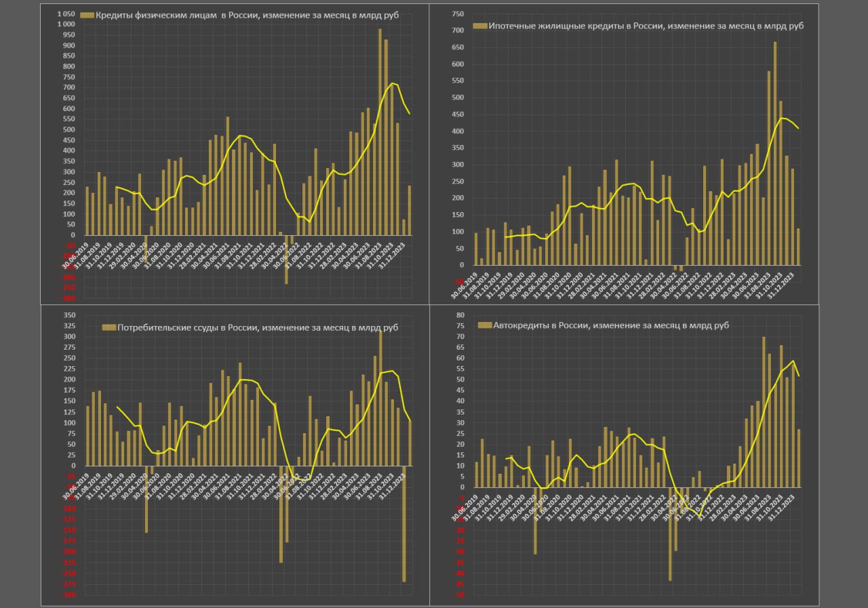868x608 pixels.
Task: Click the '-275' axis label in the consumer loans chart
Action: 67,584
